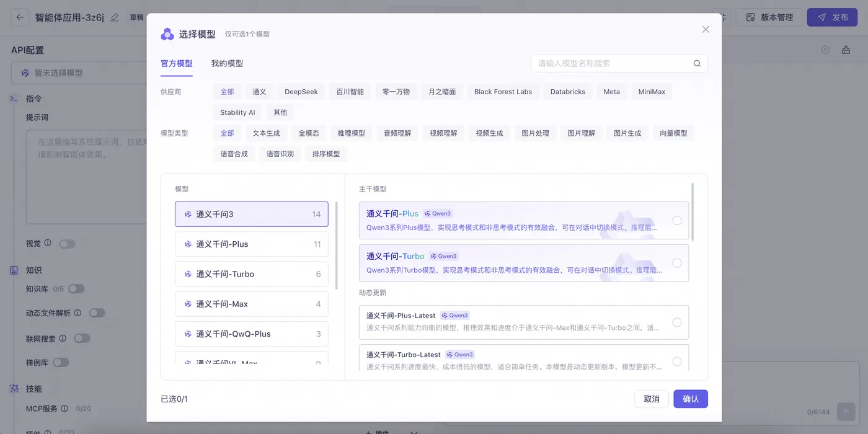The height and width of the screenshot is (434, 868).
Task: Click the info icon beside 动态文件解析
Action: tap(77, 313)
